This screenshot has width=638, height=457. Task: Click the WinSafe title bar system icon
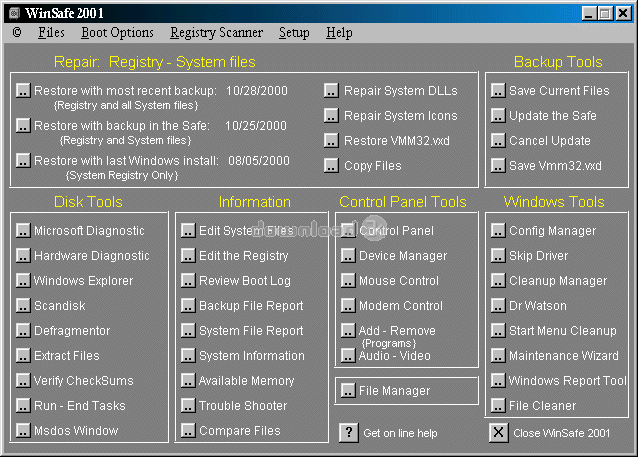[x=14, y=13]
